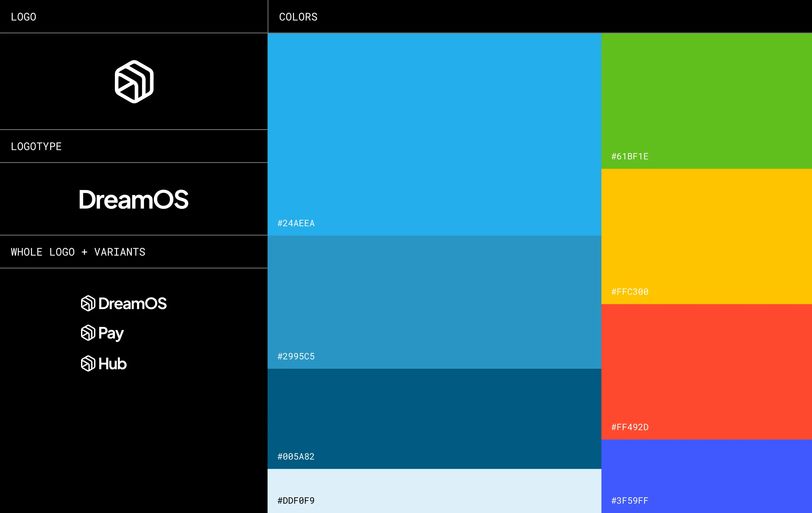Click the cube icon next to Pay
Viewport: 812px width, 513px height.
pyautogui.click(x=88, y=333)
